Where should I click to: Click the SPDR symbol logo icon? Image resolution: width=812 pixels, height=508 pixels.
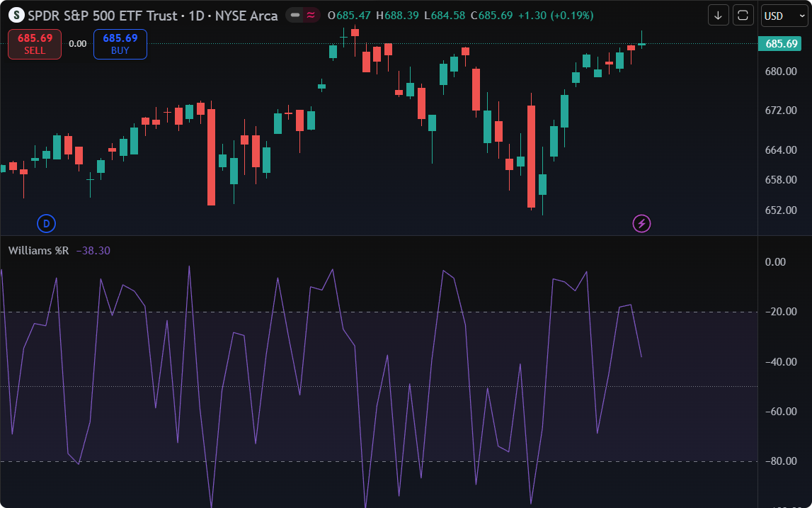tap(16, 16)
